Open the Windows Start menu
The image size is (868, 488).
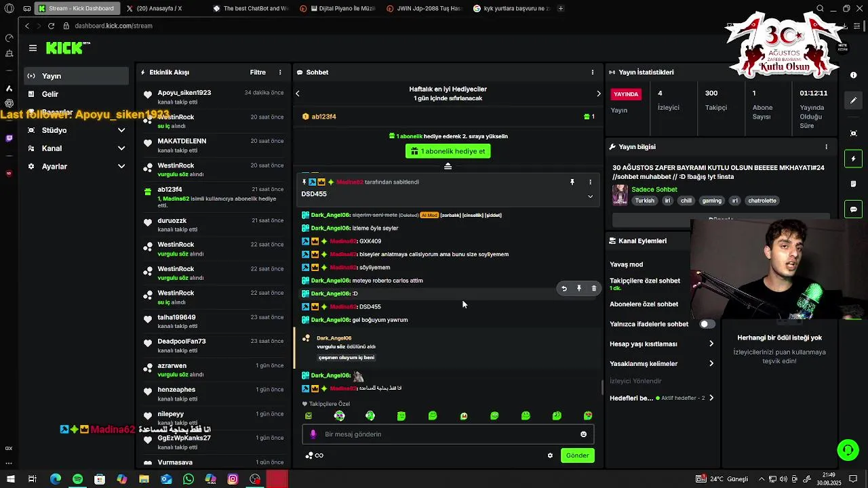click(x=10, y=479)
